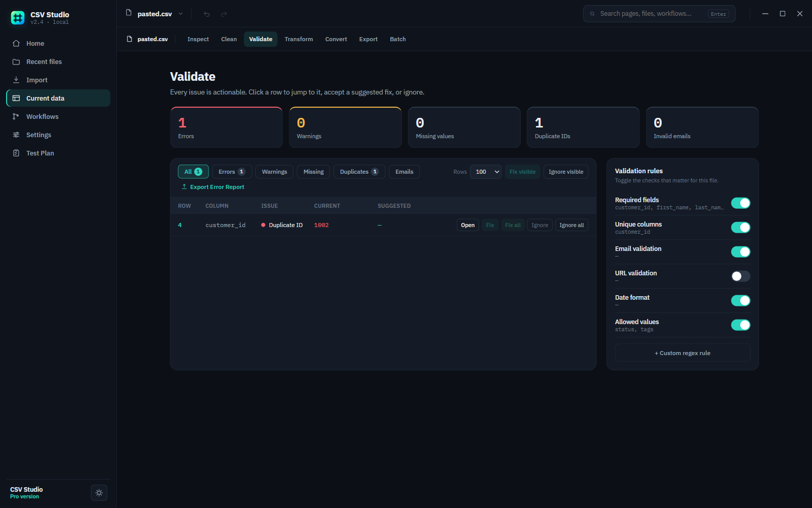
Task: Open Recent files folder icon
Action: (x=16, y=61)
